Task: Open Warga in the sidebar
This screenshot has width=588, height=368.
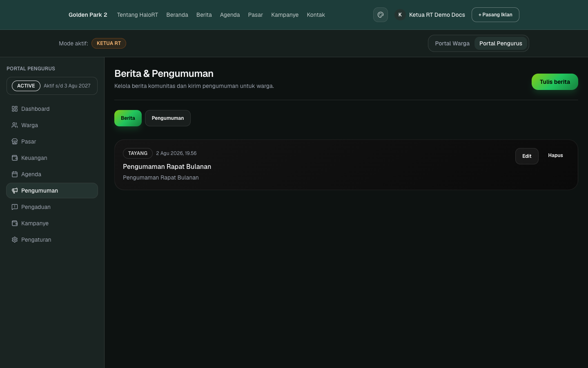Action: pos(52,125)
